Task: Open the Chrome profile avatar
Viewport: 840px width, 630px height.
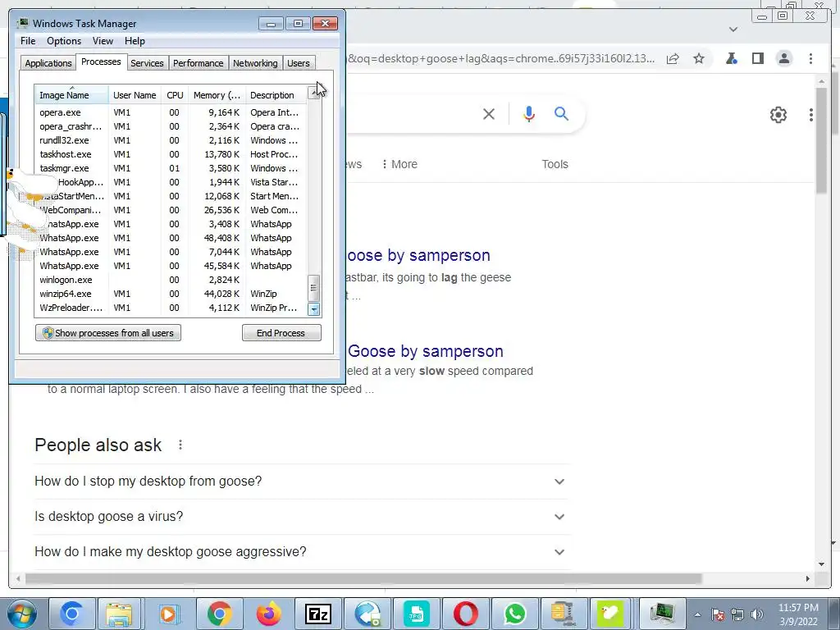Action: point(783,58)
